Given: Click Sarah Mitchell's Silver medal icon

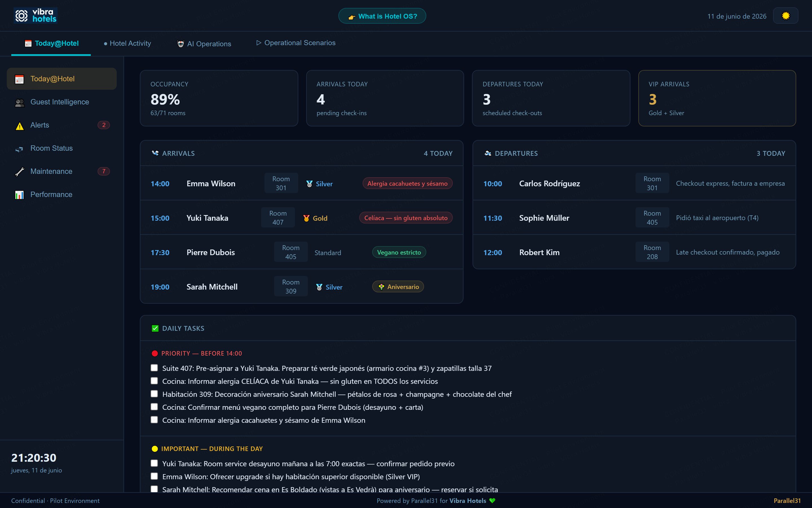Looking at the screenshot, I should click(x=319, y=287).
